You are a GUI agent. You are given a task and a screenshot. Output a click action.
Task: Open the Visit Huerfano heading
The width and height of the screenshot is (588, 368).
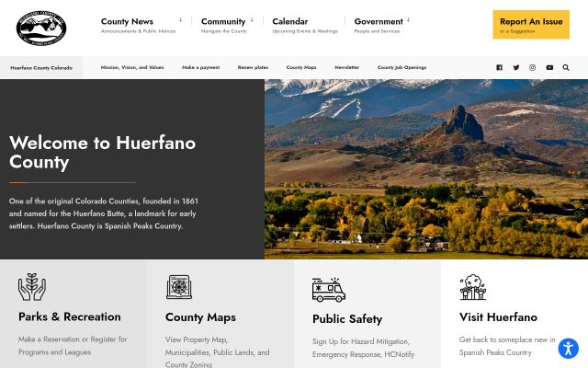(498, 317)
